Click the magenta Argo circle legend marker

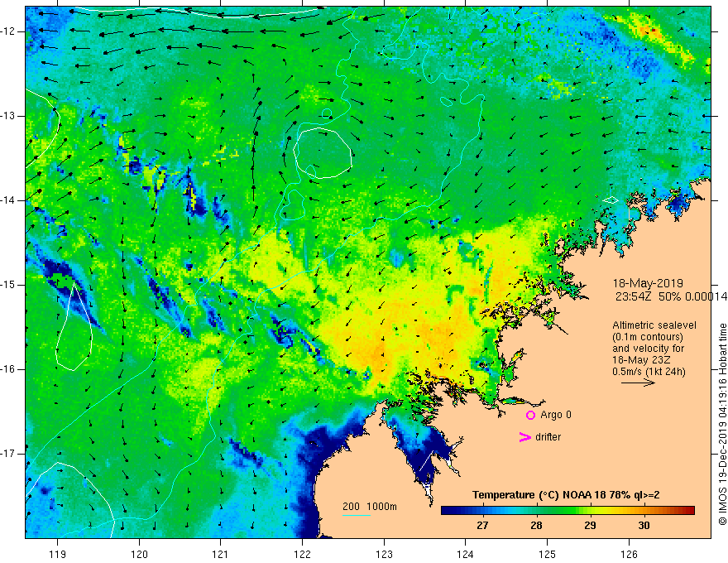coord(530,415)
